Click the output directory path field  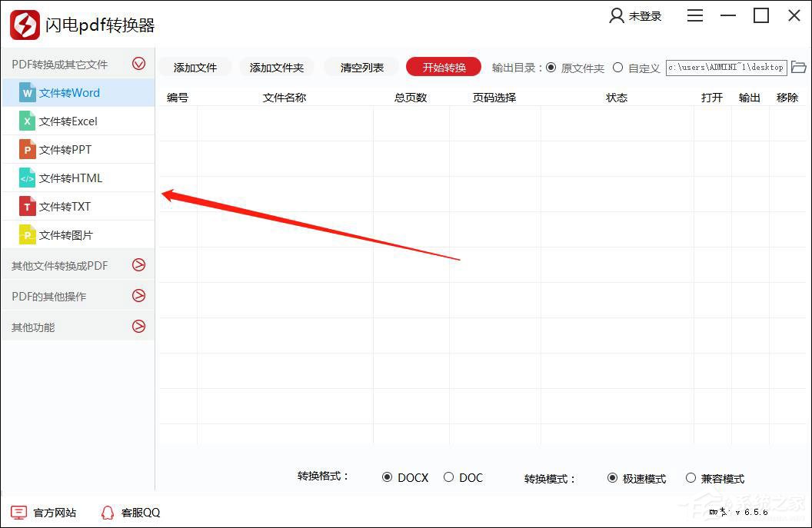tap(726, 67)
